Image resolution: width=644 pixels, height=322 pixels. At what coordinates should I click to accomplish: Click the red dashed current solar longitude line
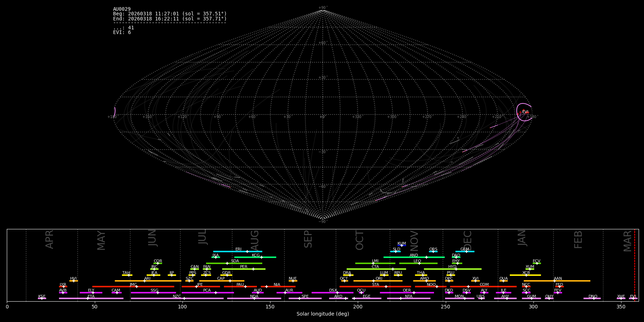pyautogui.click(x=635, y=265)
